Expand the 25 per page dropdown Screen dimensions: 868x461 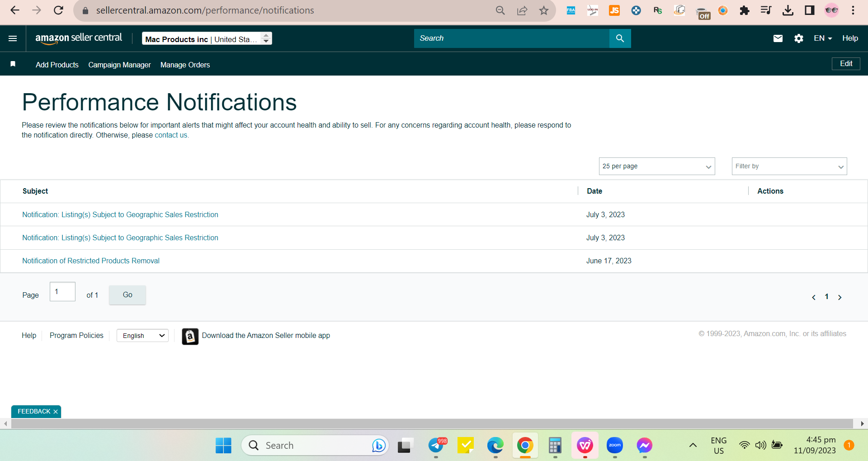point(657,166)
